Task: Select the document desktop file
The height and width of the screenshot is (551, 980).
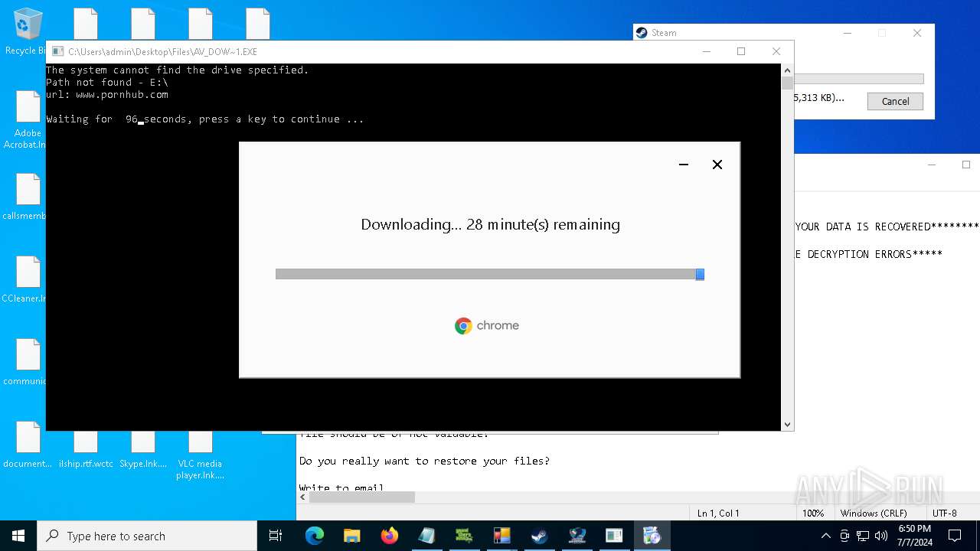Action: [x=28, y=445]
